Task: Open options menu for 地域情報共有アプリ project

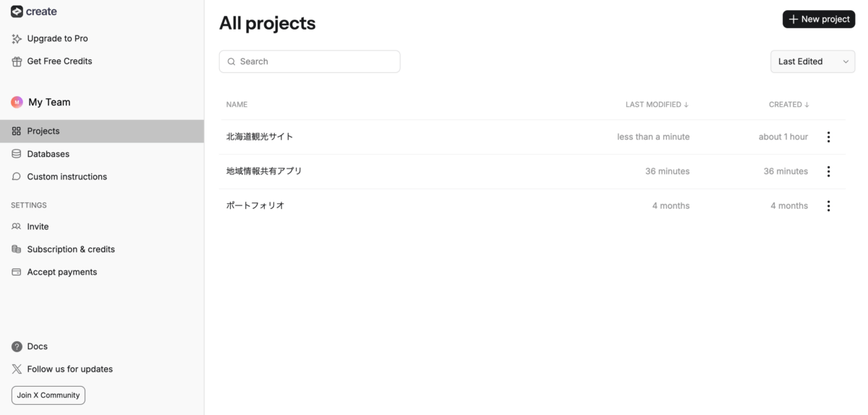Action: click(x=828, y=171)
